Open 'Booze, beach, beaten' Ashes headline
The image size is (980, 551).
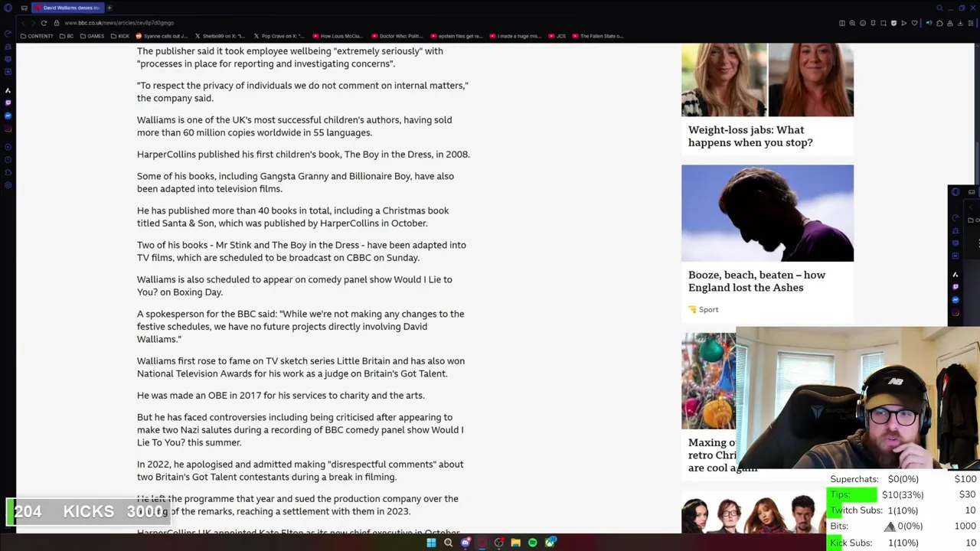[x=756, y=281]
